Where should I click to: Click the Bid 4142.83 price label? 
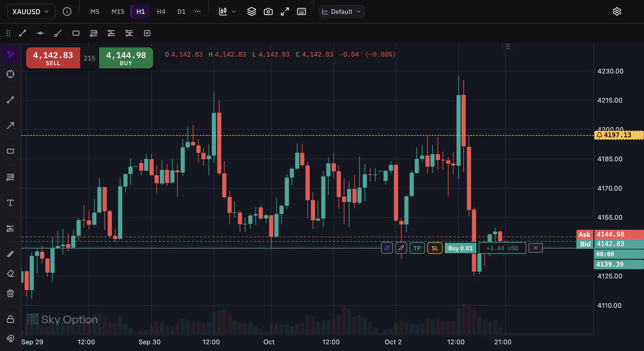pyautogui.click(x=610, y=244)
